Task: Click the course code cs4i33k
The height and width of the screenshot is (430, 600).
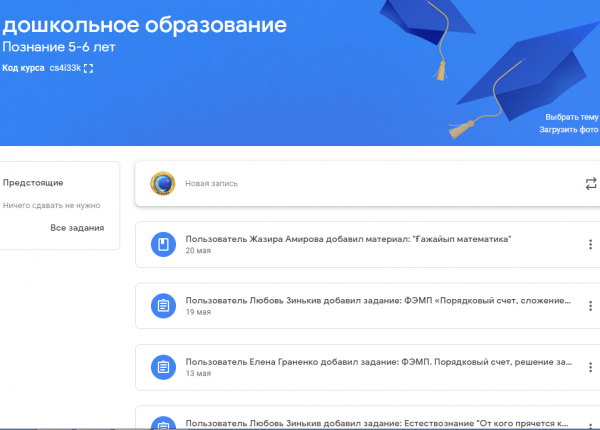Action: pos(64,68)
